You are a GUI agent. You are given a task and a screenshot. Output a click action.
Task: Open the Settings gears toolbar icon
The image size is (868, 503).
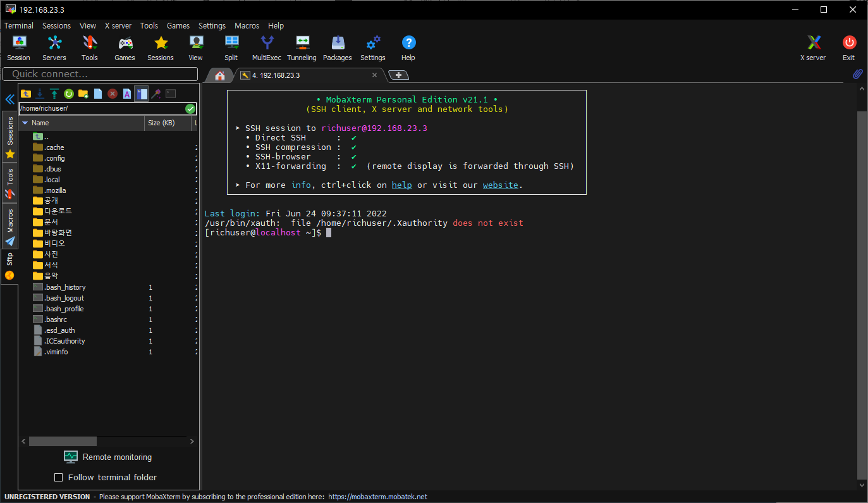coord(373,47)
